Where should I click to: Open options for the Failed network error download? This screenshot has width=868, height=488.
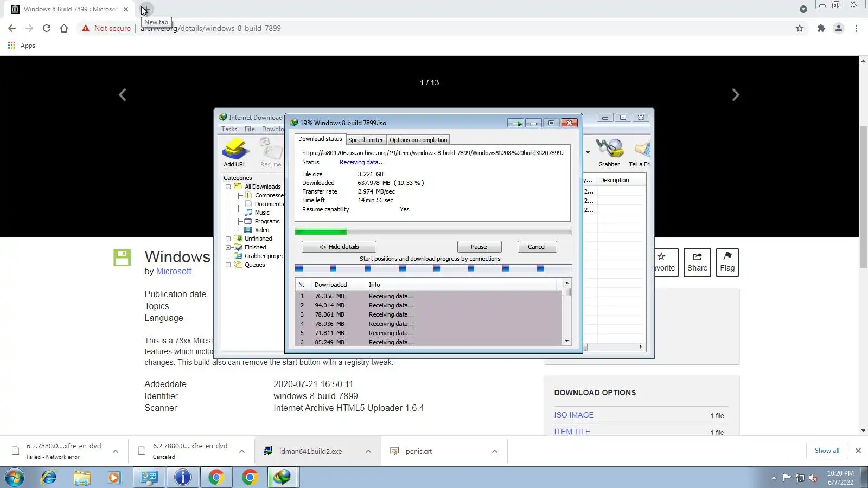pyautogui.click(x=116, y=451)
